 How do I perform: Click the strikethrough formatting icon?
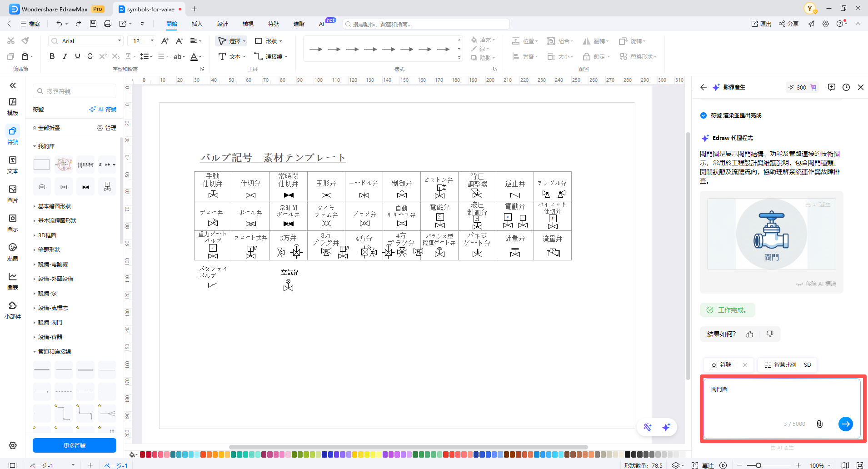pos(90,56)
